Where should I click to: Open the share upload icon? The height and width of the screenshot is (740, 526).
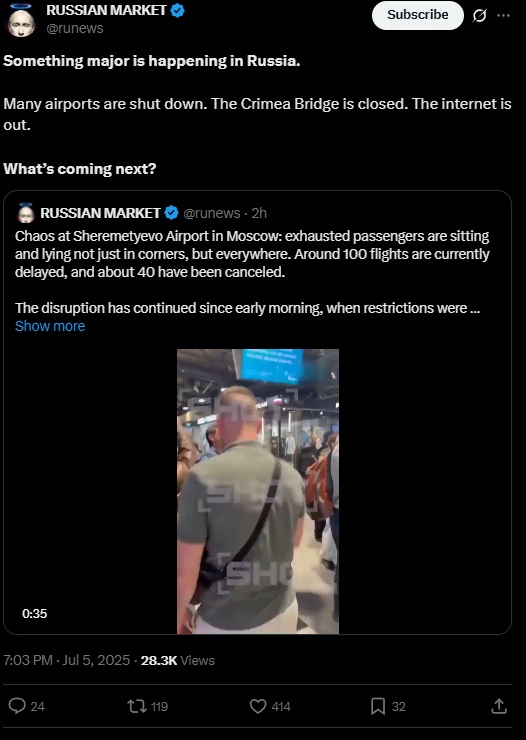tap(499, 706)
